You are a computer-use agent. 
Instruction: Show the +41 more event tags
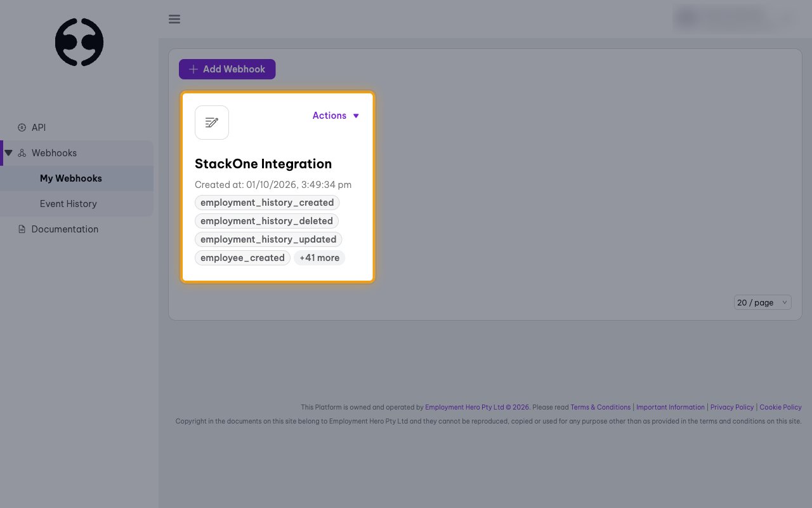click(320, 258)
